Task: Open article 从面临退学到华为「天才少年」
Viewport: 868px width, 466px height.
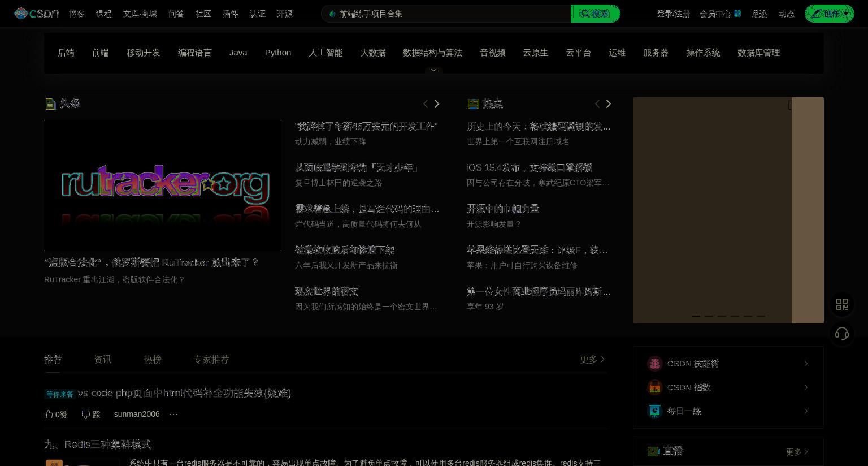Action: [x=357, y=167]
